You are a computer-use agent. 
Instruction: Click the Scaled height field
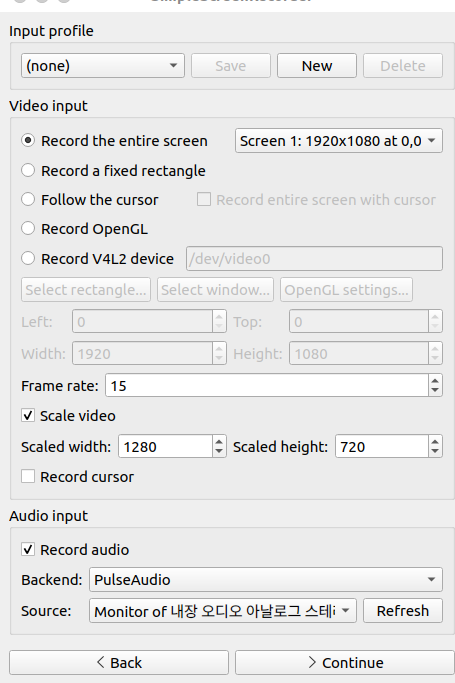(382, 446)
